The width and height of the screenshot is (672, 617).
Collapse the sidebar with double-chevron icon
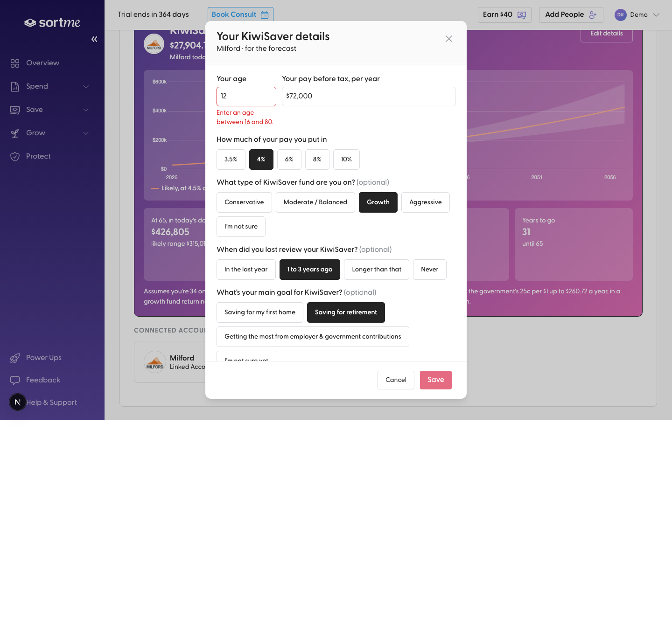(94, 39)
